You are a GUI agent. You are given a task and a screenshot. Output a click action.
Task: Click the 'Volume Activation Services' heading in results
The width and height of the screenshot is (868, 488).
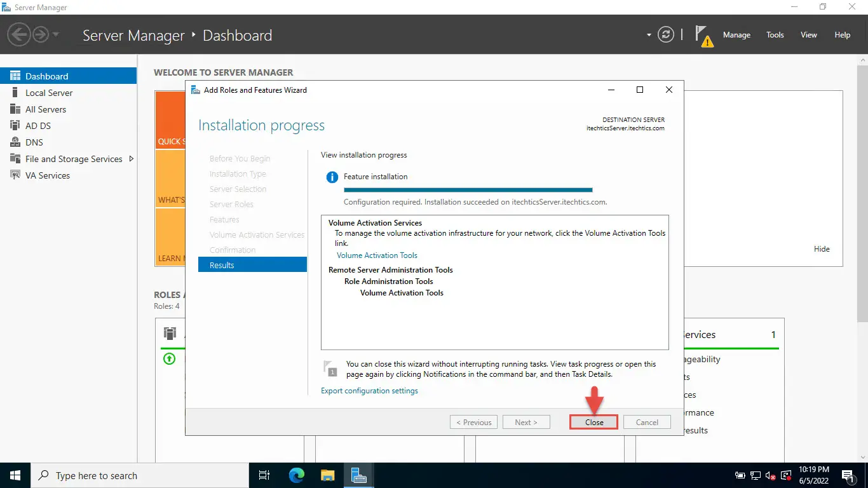[375, 223]
